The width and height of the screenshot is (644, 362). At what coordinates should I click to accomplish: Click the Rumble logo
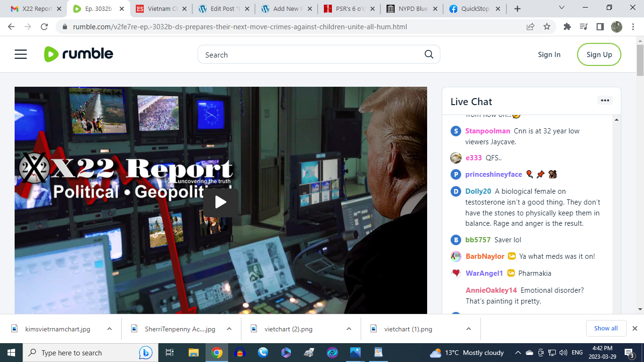(79, 54)
